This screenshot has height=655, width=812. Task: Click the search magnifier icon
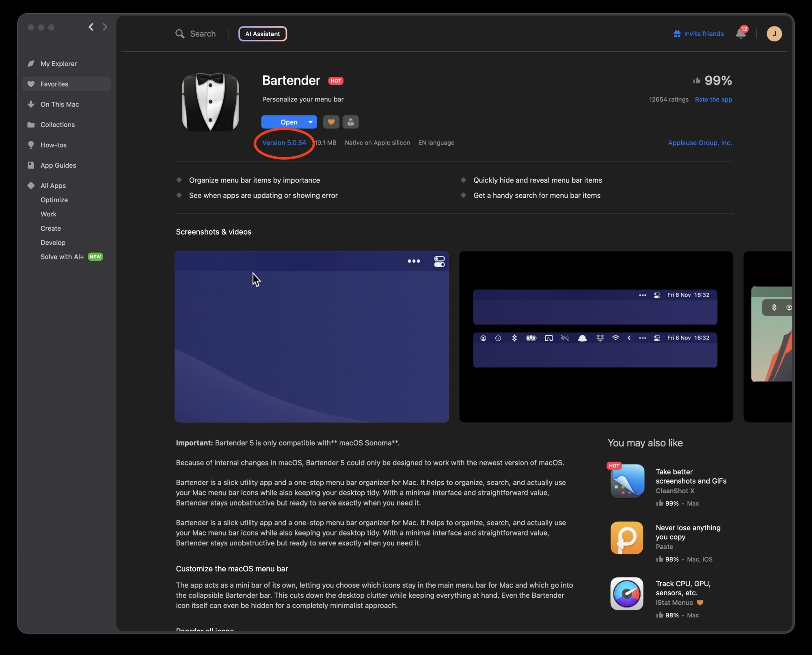[x=179, y=34]
